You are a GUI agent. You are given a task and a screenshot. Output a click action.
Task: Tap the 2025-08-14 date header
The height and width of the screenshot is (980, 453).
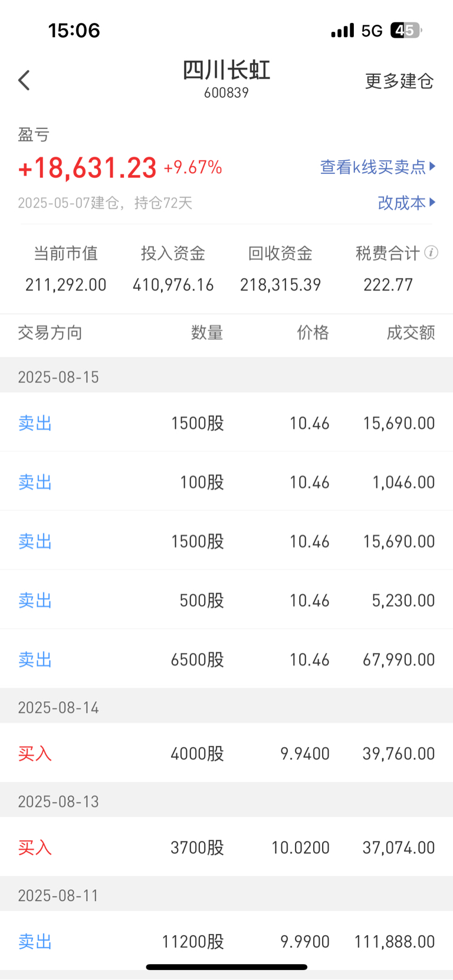tap(58, 707)
